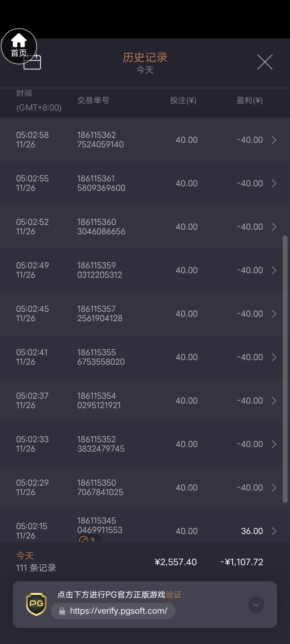The height and width of the screenshot is (644, 290).
Task: Close the history records panel
Action: pos(265,62)
